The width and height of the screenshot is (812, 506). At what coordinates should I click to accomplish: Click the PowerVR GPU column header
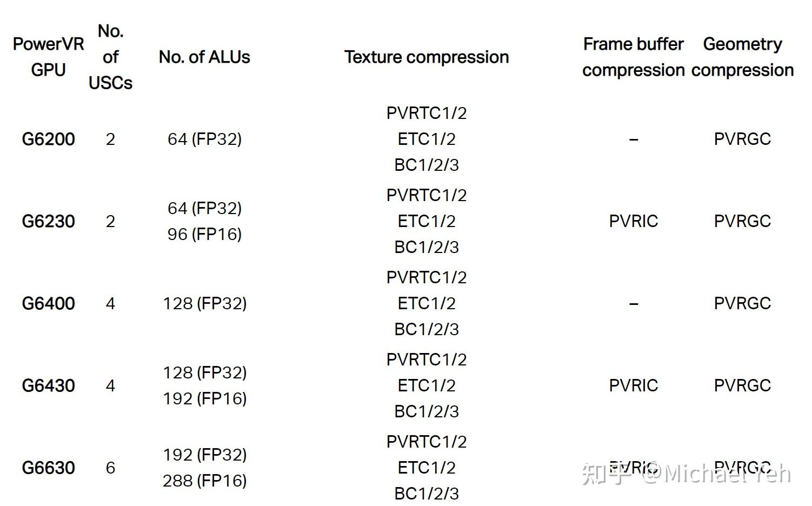48,57
